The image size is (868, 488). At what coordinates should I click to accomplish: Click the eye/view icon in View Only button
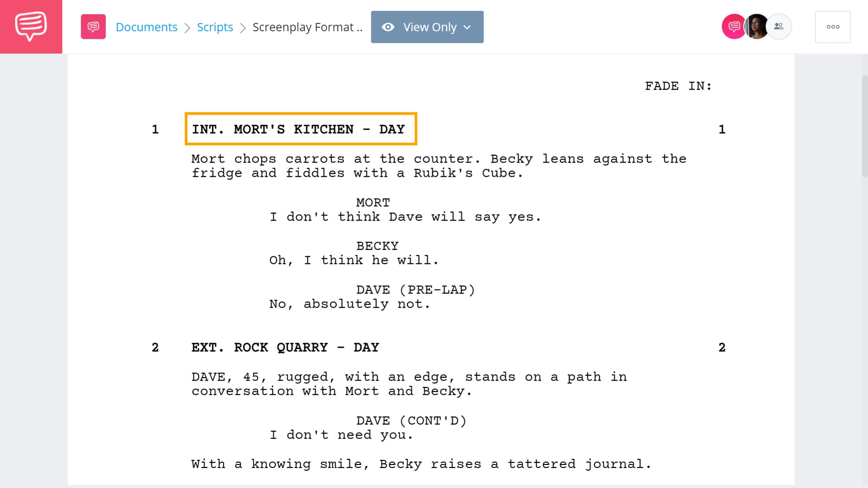click(x=389, y=27)
